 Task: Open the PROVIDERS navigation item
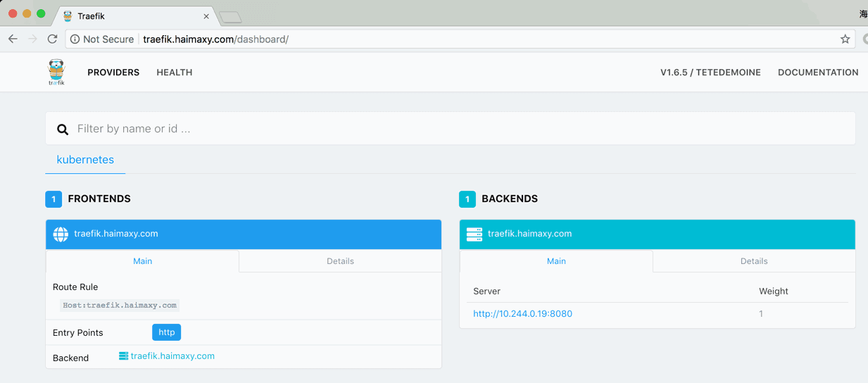(113, 73)
